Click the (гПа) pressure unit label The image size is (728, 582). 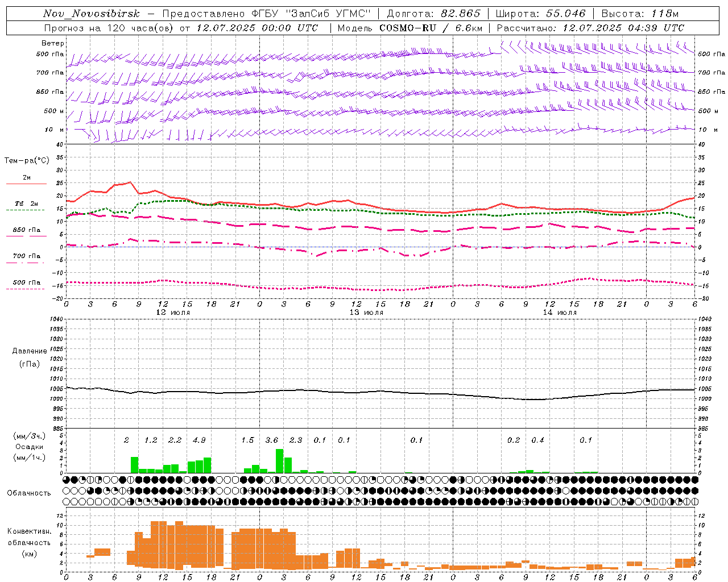click(30, 364)
